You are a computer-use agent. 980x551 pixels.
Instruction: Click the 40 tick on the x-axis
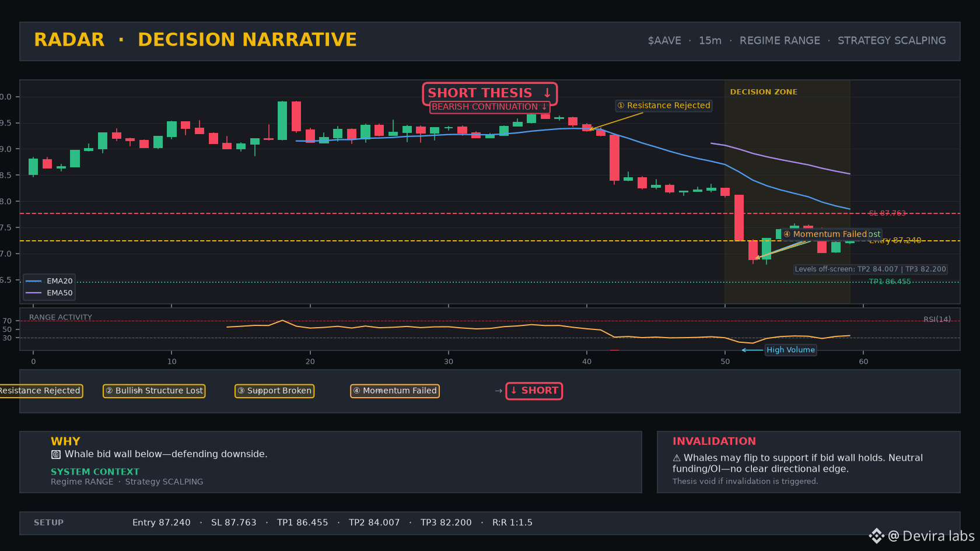pyautogui.click(x=587, y=362)
